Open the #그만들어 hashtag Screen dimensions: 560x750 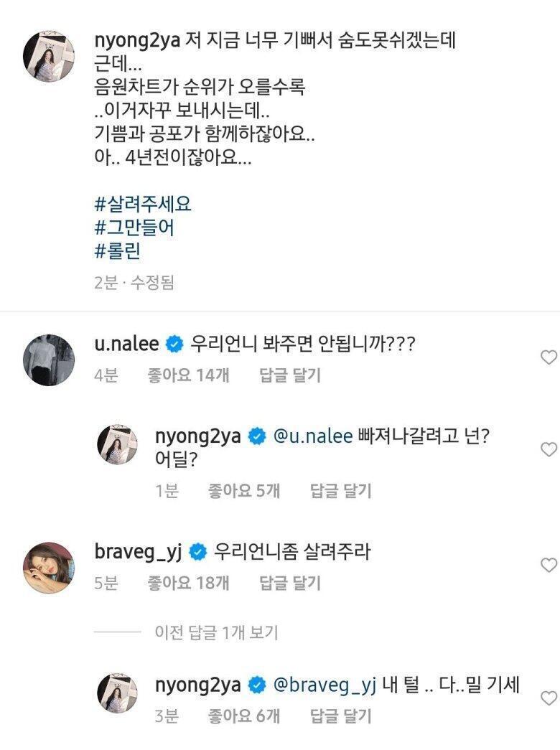coord(134,228)
